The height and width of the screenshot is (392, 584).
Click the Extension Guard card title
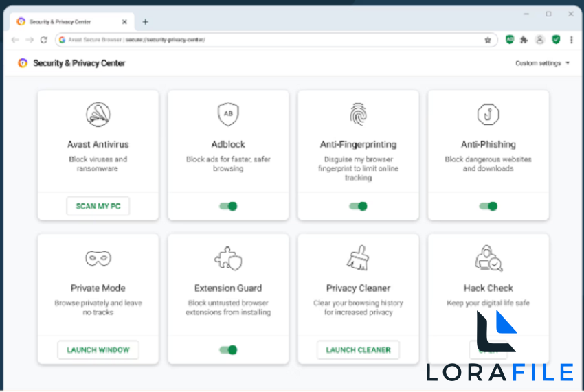(x=228, y=288)
